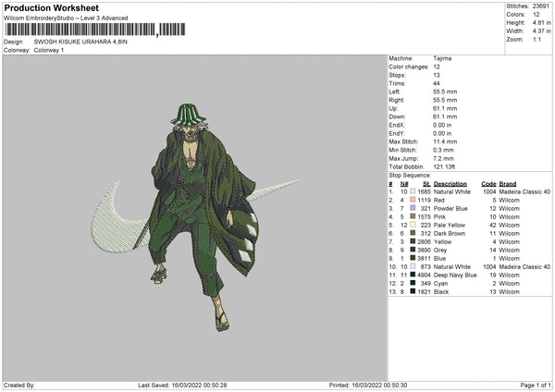Click the Pale Yellow description text
The width and height of the screenshot is (555, 392).
(x=450, y=225)
